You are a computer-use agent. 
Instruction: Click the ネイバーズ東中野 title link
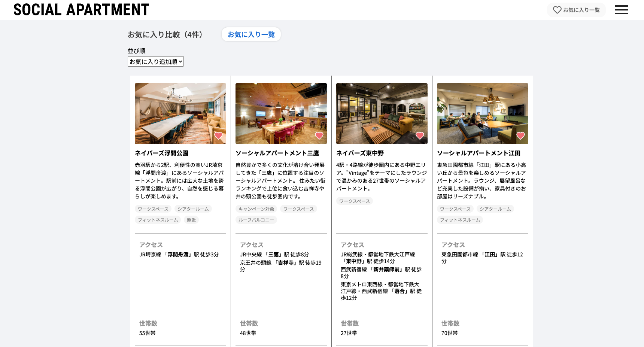click(x=360, y=153)
